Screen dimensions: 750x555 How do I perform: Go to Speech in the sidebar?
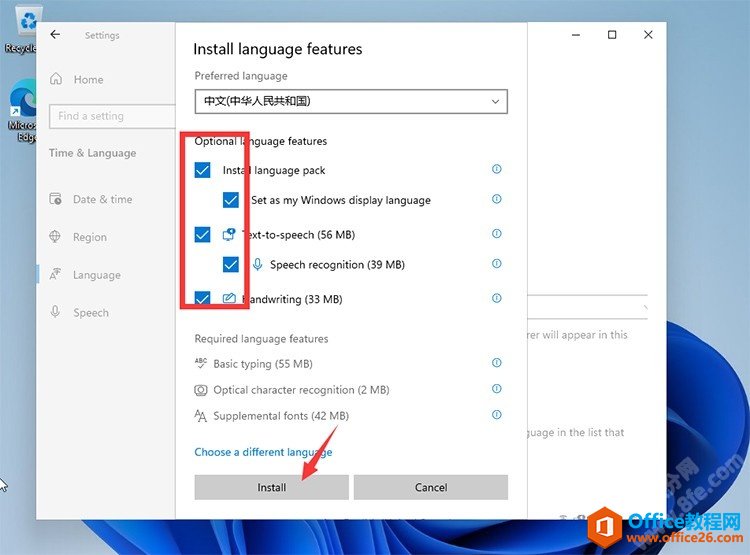pyautogui.click(x=90, y=313)
